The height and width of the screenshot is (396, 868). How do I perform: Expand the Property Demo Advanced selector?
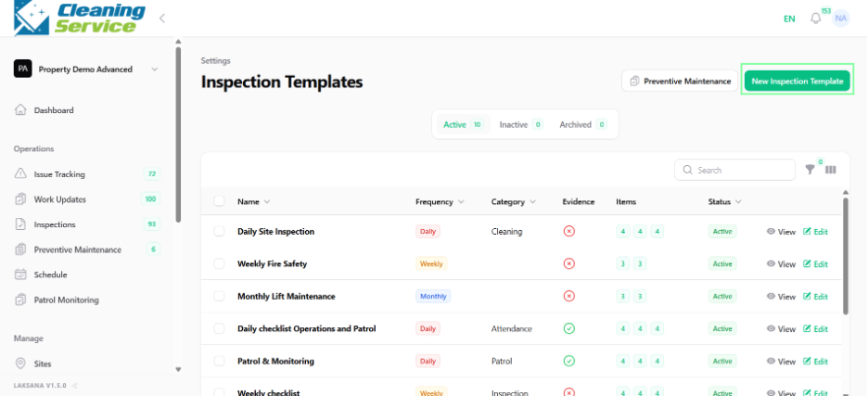[155, 70]
